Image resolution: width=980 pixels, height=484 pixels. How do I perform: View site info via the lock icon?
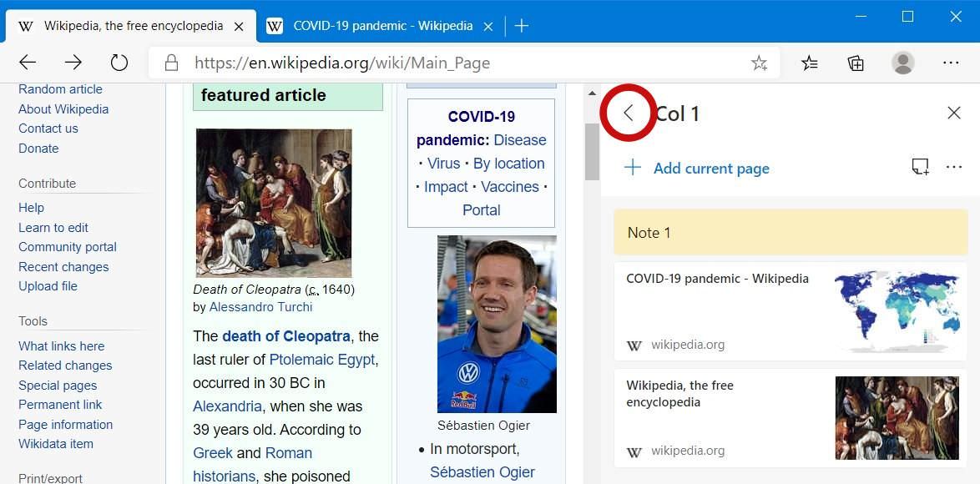coord(170,63)
